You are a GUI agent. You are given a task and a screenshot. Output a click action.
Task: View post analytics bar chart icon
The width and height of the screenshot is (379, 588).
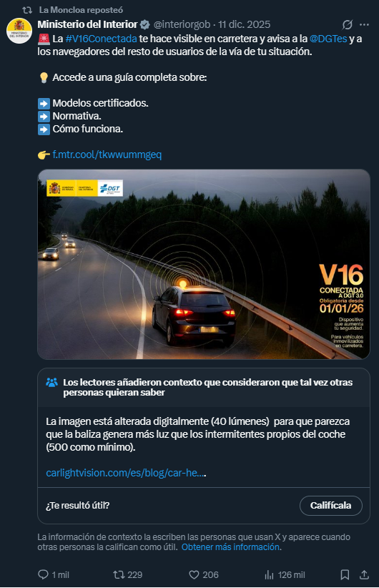269,574
